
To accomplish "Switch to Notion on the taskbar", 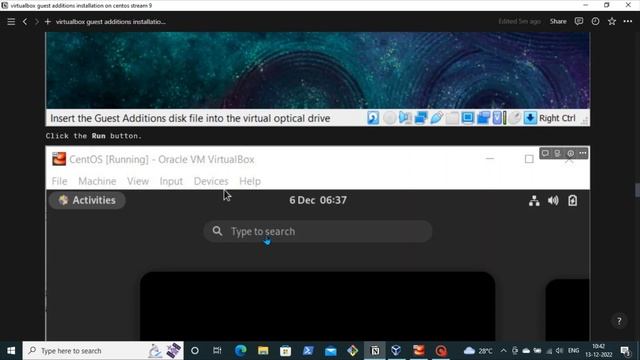I will (x=375, y=351).
